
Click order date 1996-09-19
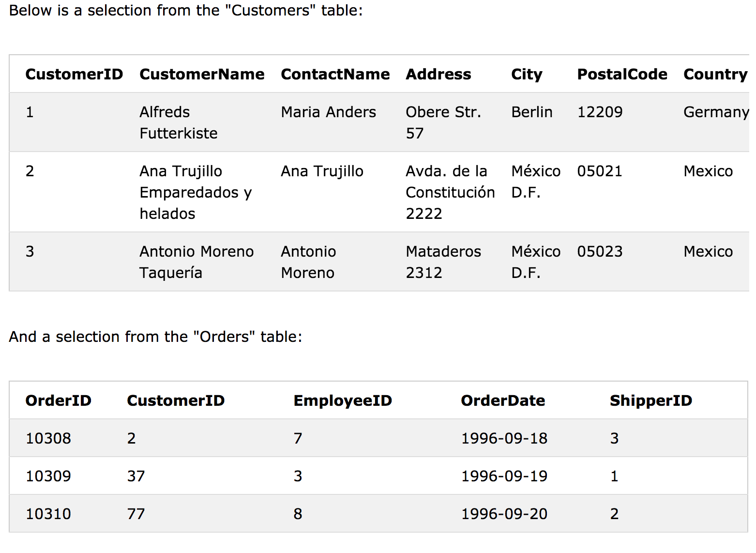504,476
